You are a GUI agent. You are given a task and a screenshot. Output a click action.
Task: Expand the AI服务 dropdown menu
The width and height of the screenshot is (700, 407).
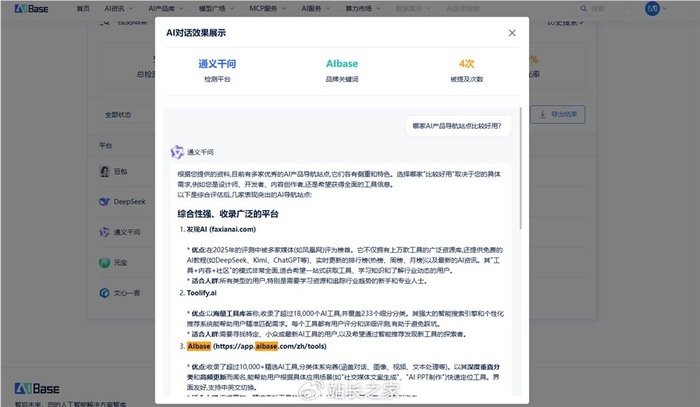(316, 8)
